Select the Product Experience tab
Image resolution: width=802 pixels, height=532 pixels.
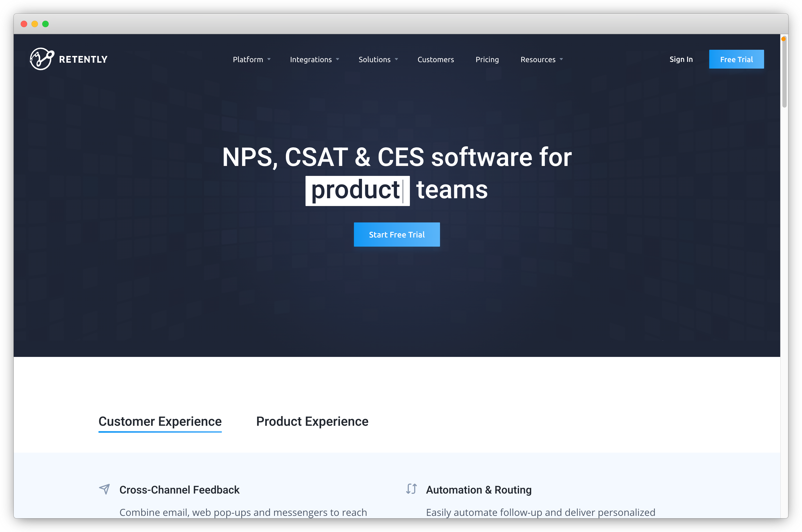tap(312, 421)
